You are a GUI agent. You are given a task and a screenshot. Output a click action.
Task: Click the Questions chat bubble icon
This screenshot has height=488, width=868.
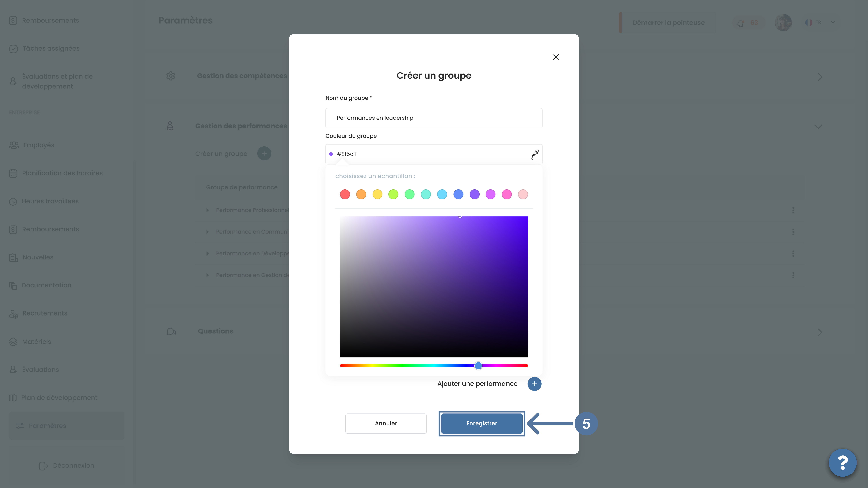(171, 331)
